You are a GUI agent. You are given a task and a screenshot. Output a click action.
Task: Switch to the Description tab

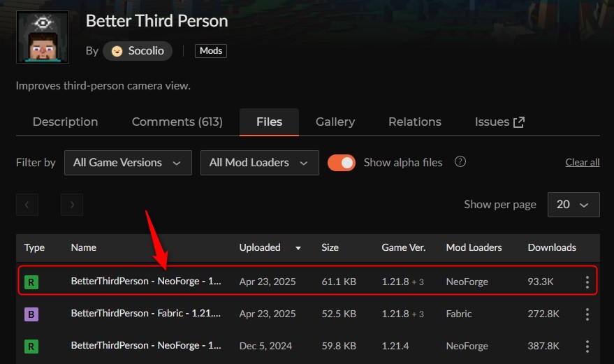point(66,122)
